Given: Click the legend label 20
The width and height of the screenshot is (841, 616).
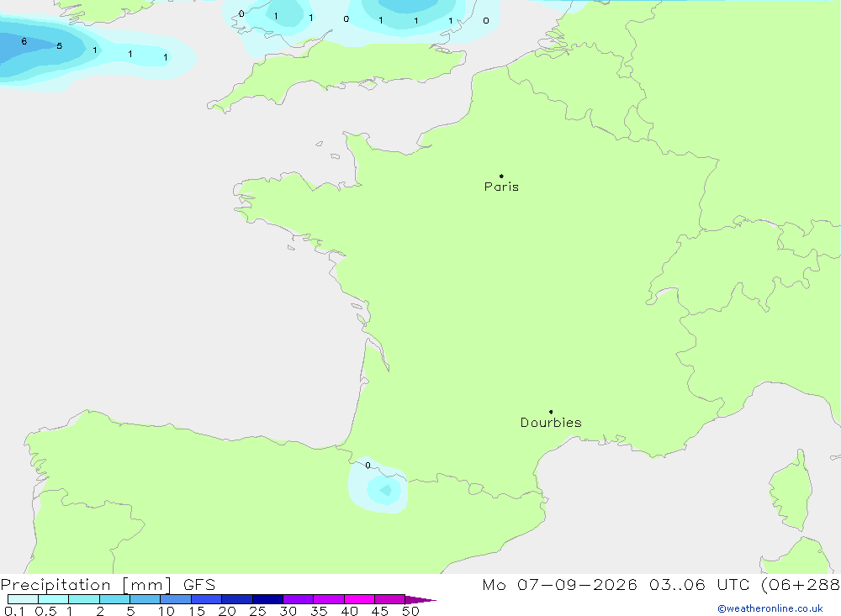Looking at the screenshot, I should pos(227,611).
